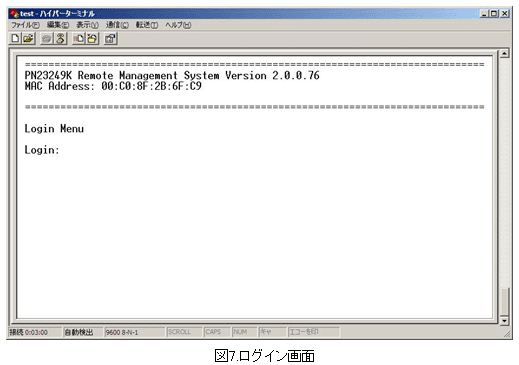This screenshot has width=519, height=365.
Task: Click the scrollbar down arrow
Action: (505, 321)
